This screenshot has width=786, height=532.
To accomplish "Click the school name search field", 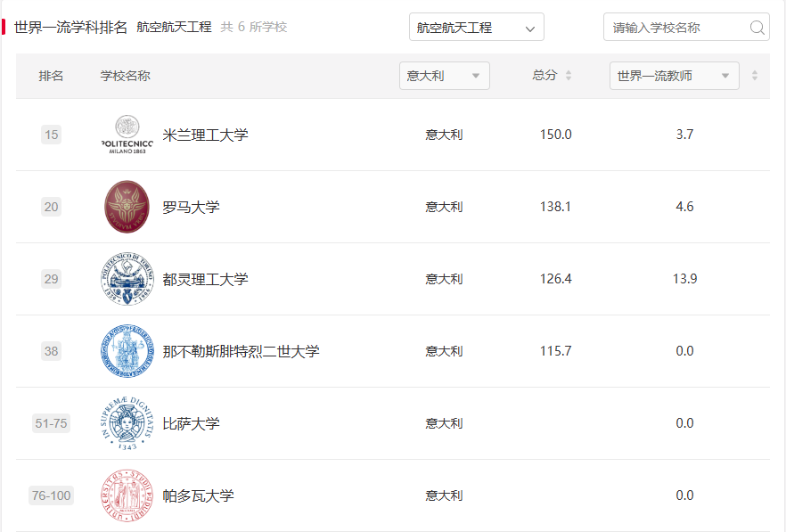I will click(677, 28).
